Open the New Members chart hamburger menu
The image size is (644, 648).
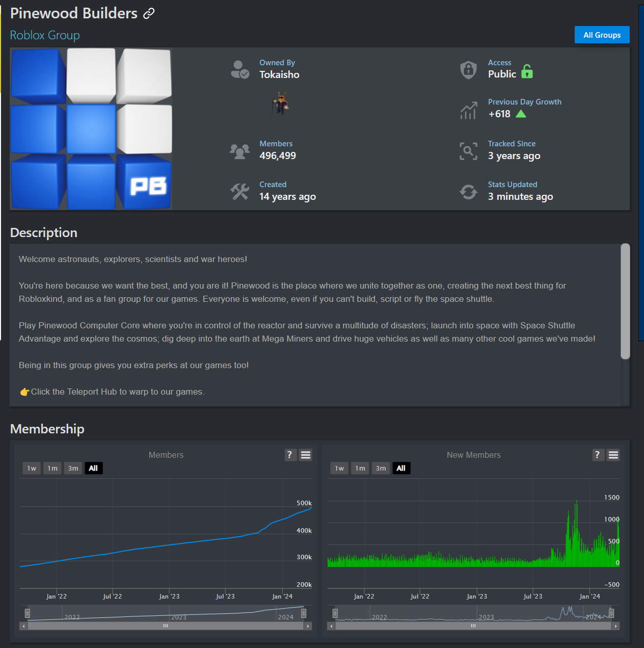click(x=613, y=455)
